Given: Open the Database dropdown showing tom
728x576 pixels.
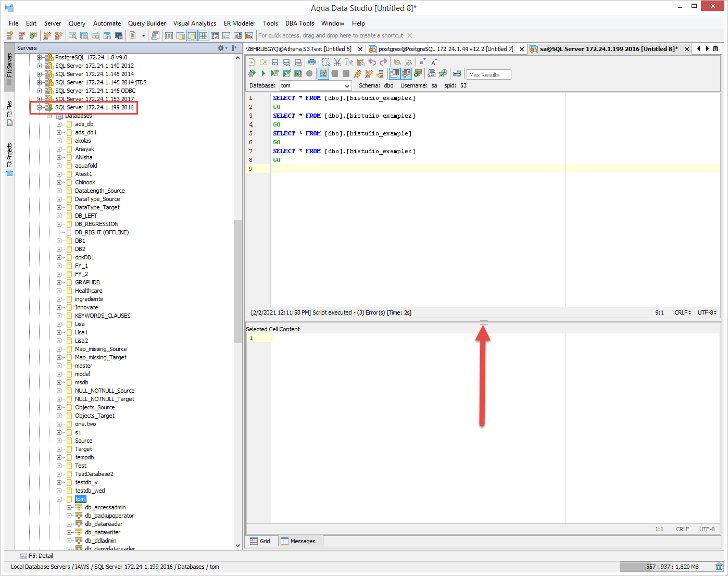Looking at the screenshot, I should [x=316, y=85].
